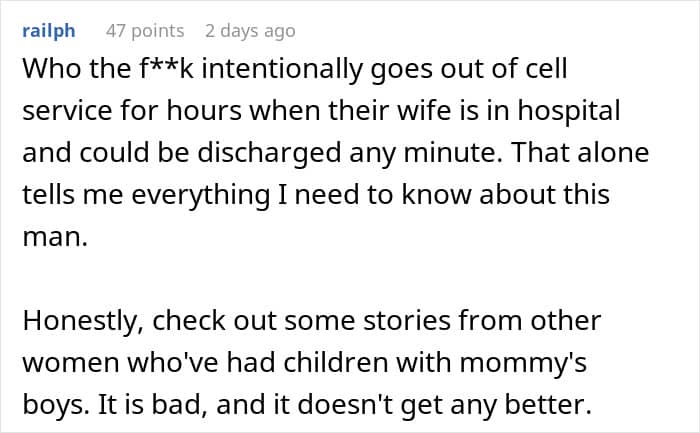Click the word everything in the comment

[201, 195]
